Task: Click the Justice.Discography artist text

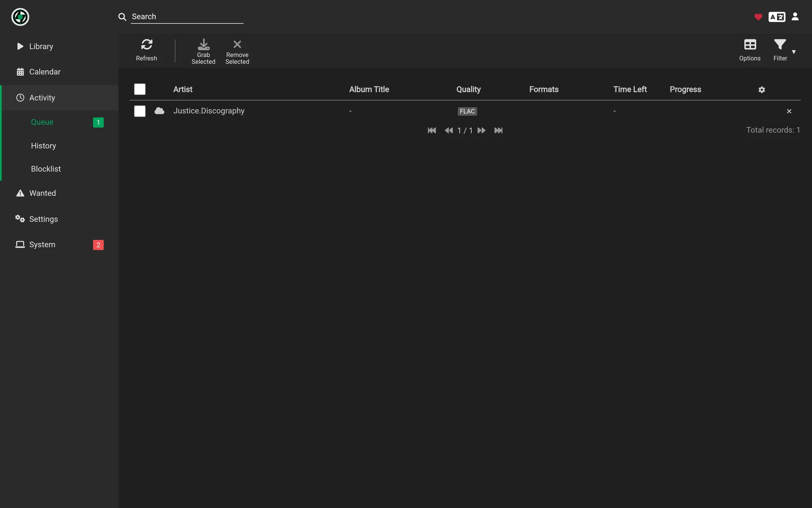Action: (x=209, y=111)
